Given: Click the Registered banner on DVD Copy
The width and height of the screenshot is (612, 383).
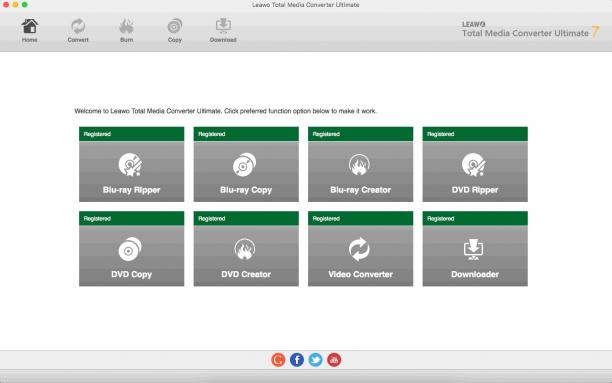Looking at the screenshot, I should tap(132, 218).
